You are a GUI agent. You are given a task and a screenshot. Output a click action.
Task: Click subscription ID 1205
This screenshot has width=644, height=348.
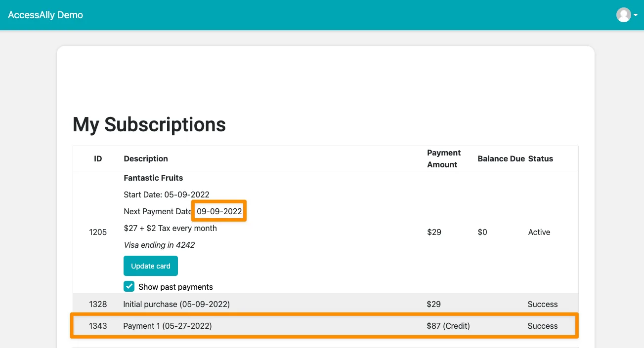tap(98, 232)
